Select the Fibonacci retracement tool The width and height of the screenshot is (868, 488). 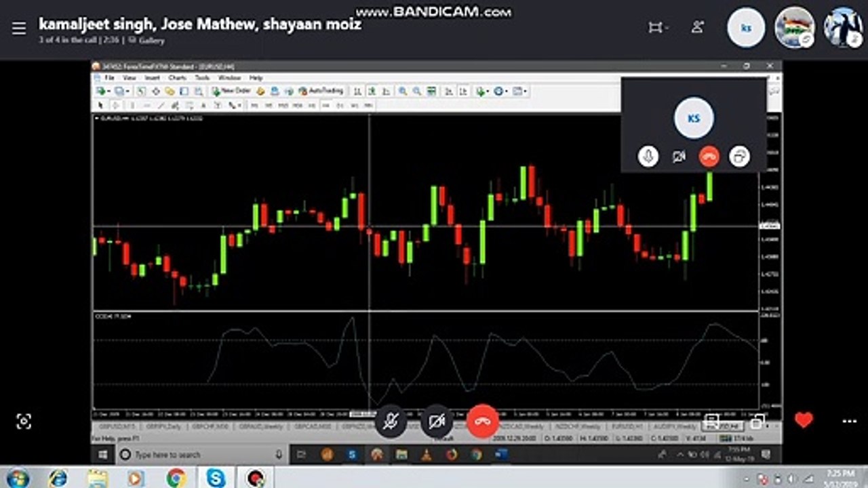click(190, 105)
